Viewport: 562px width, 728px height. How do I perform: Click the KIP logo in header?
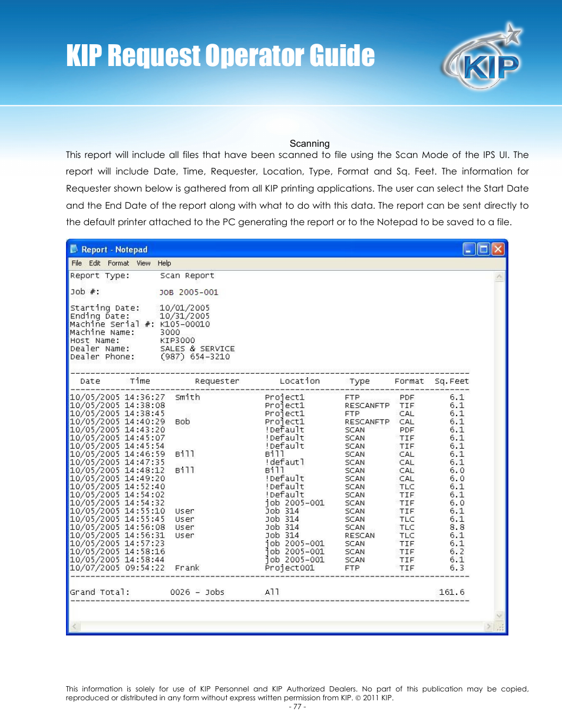(482, 57)
